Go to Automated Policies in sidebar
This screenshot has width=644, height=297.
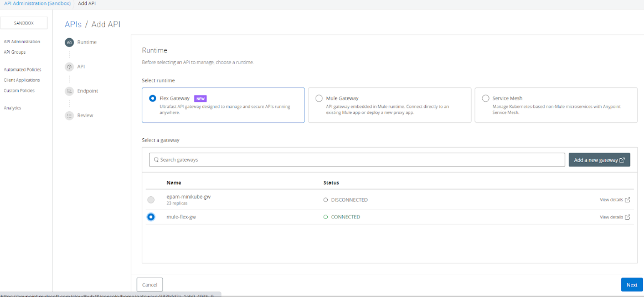23,70
